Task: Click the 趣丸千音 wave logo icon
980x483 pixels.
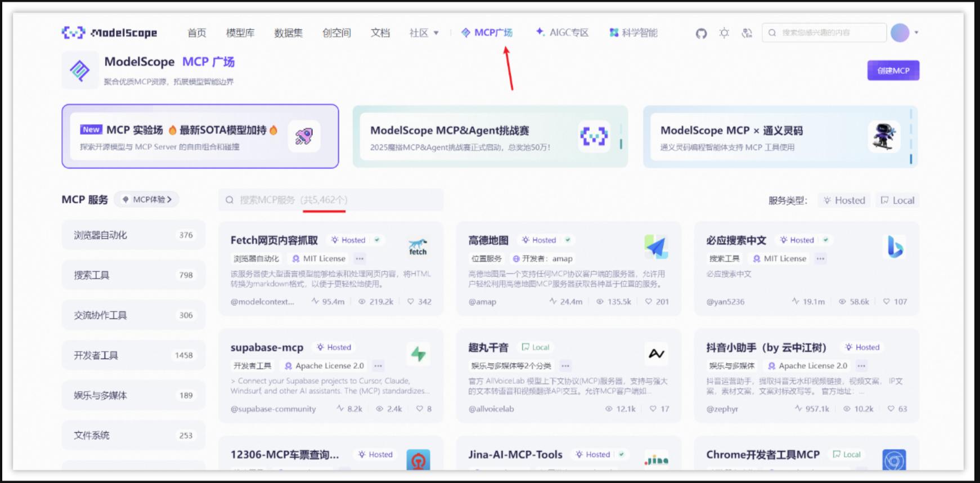Action: point(657,354)
